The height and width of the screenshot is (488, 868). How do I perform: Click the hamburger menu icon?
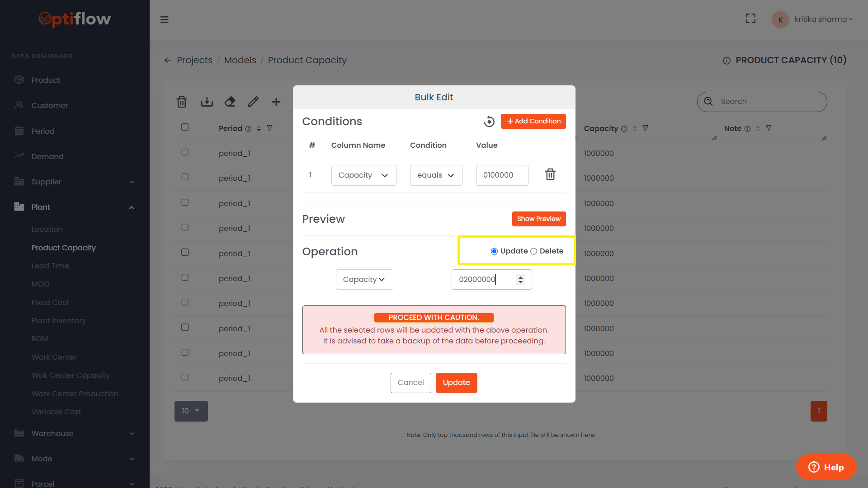(x=165, y=19)
